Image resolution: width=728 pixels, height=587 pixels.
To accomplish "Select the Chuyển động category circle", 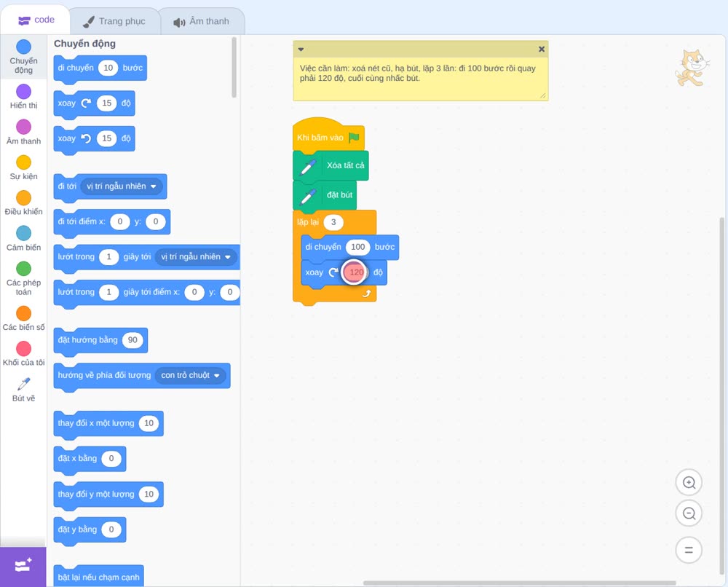I will pyautogui.click(x=24, y=47).
